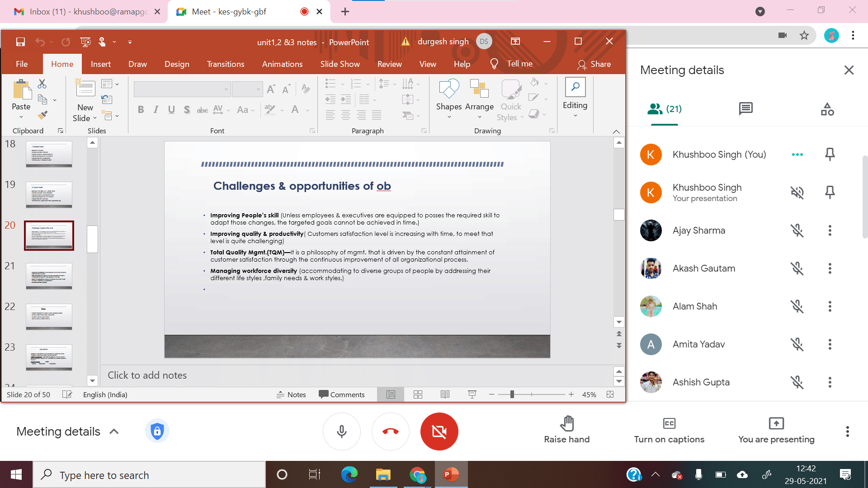The image size is (868, 488).
Task: Switch to the Insert ribbon tab
Action: pos(100,64)
